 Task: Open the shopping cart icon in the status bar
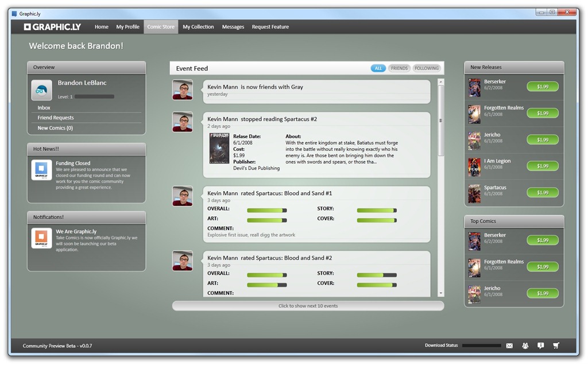[x=556, y=345]
